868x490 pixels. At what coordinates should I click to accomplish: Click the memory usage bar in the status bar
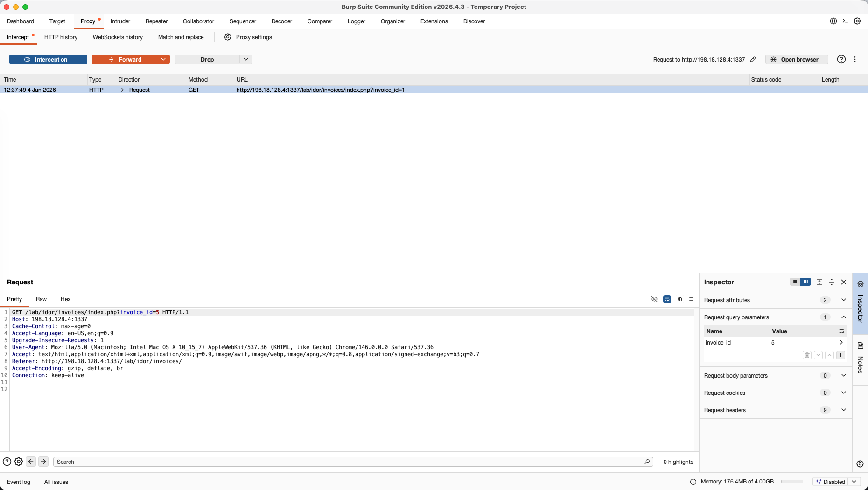pyautogui.click(x=791, y=482)
